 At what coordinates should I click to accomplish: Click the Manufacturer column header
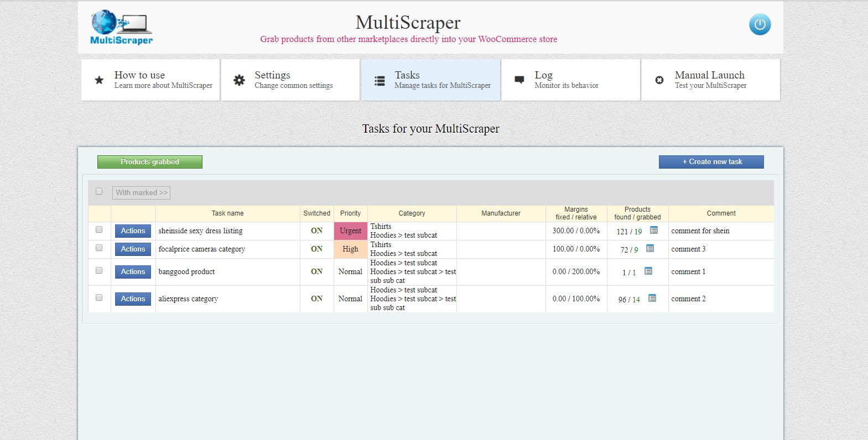pos(501,213)
